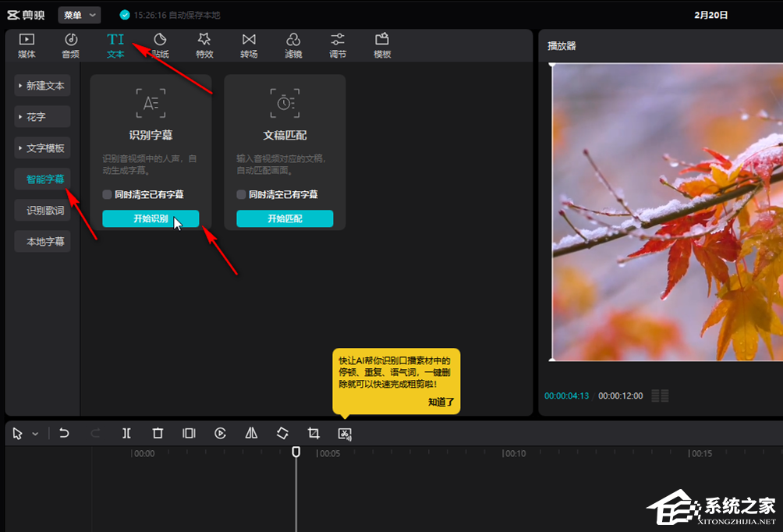The height and width of the screenshot is (532, 783).
Task: Open the 音频 (Audio) panel
Action: click(71, 46)
